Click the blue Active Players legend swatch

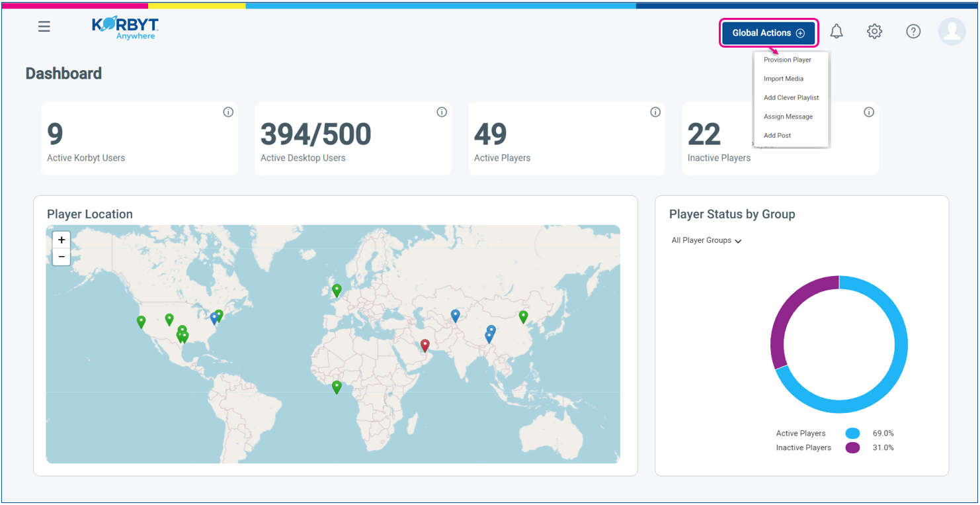(x=852, y=434)
